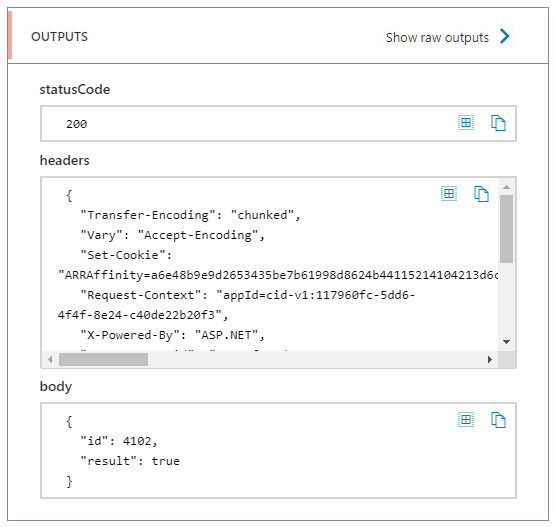Click the headers vertical scrollbar up arrow
Viewport: 555px width, 527px height.
(x=507, y=187)
